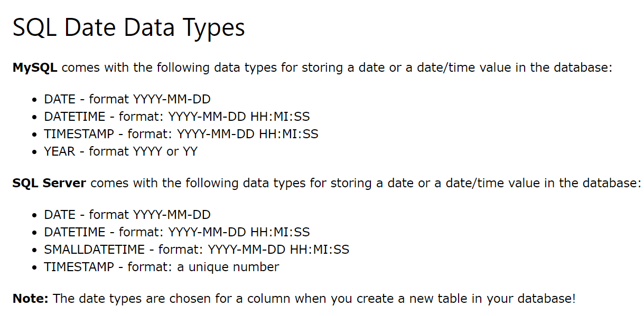
Task: Click the bold "SQL Server" text
Action: (49, 184)
